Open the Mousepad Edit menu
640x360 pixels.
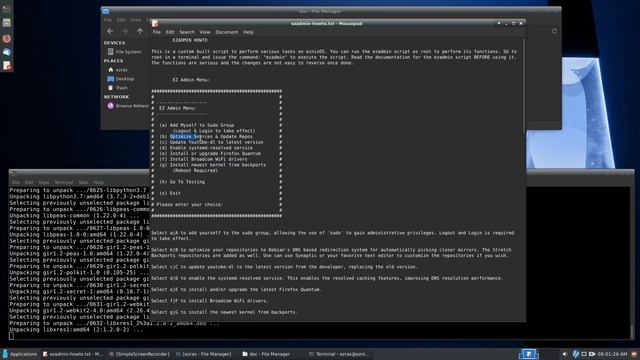click(x=170, y=32)
